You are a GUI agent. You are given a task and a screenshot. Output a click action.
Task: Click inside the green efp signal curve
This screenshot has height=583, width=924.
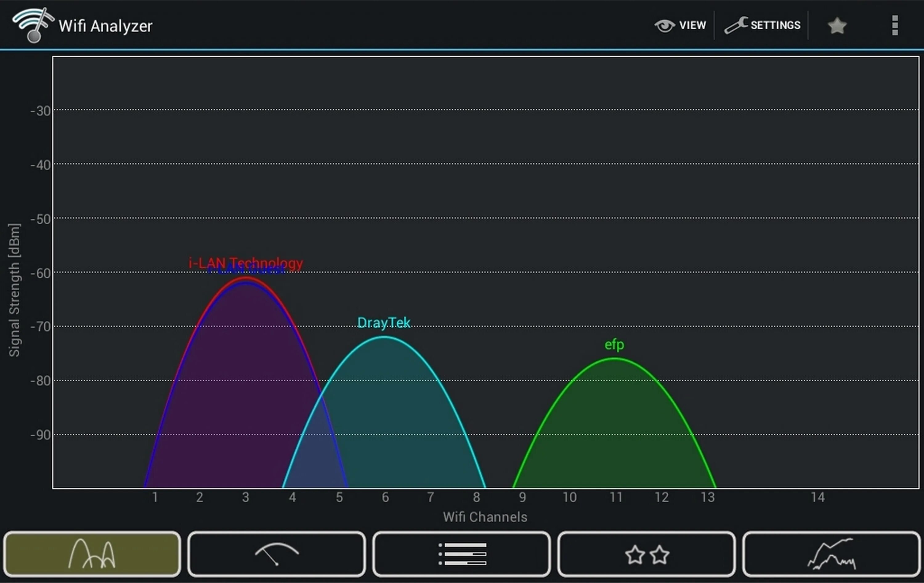pos(614,422)
